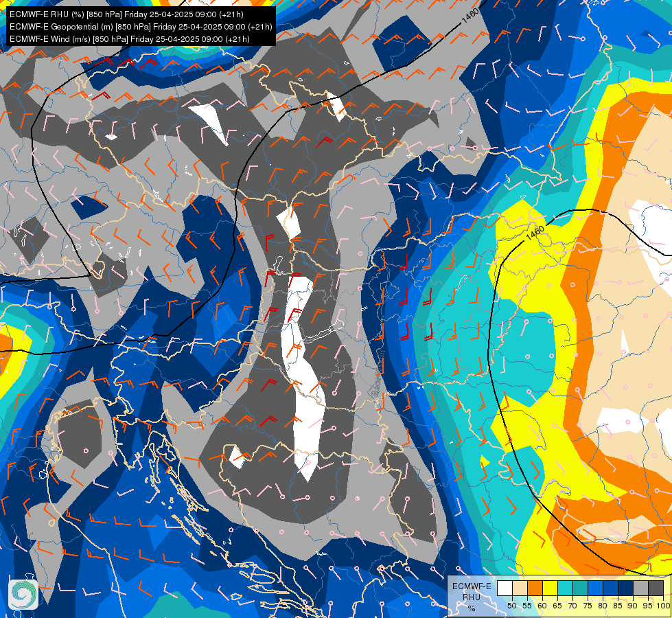Pick the navy 85–90% legend swatch
The height and width of the screenshot is (618, 672).
626,588
